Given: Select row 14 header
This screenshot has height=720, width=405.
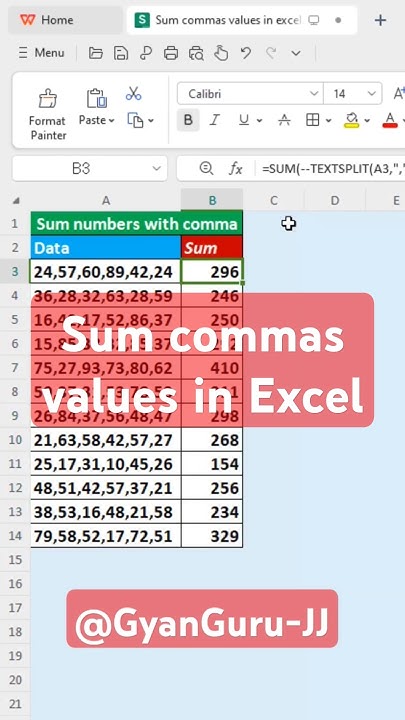Looking at the screenshot, I should point(15,535).
